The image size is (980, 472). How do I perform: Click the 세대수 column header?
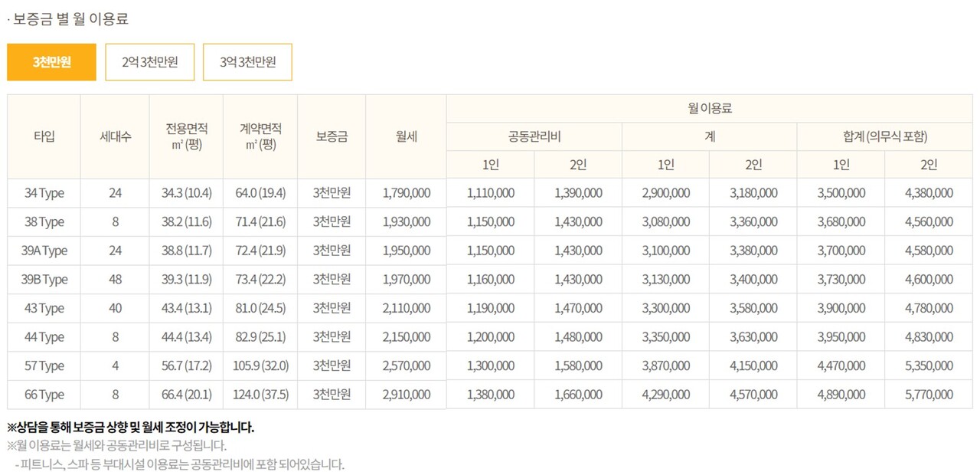[115, 136]
